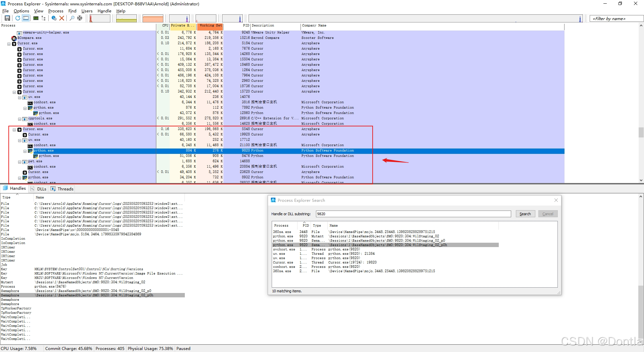Click the process list scroll down arrow
The image size is (644, 352).
click(x=641, y=180)
